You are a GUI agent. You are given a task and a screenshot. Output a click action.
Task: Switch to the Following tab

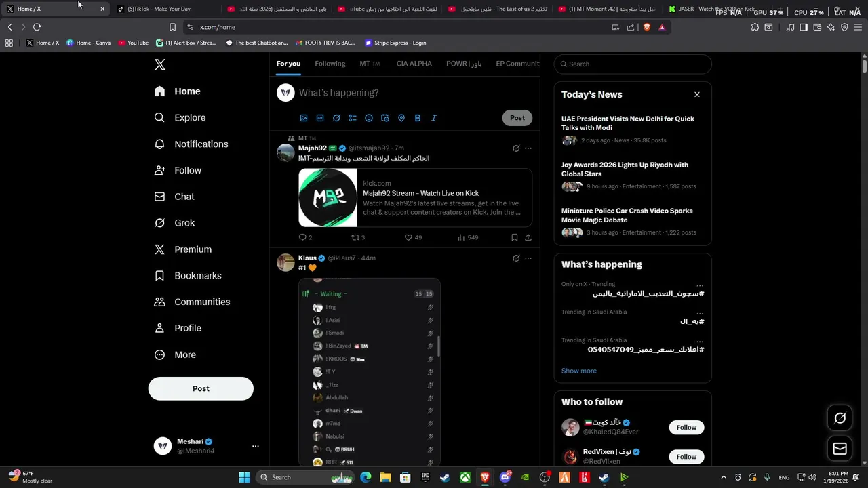point(330,64)
